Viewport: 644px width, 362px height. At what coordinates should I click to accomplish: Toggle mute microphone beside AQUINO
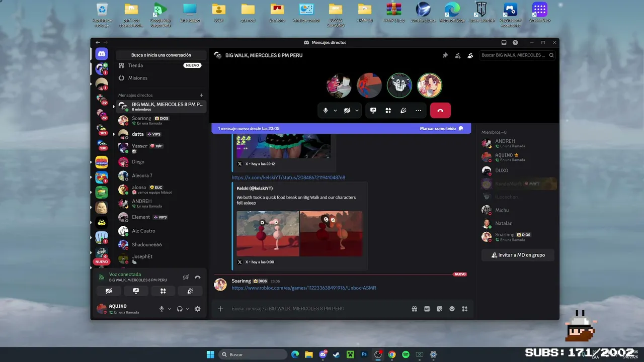point(162,309)
